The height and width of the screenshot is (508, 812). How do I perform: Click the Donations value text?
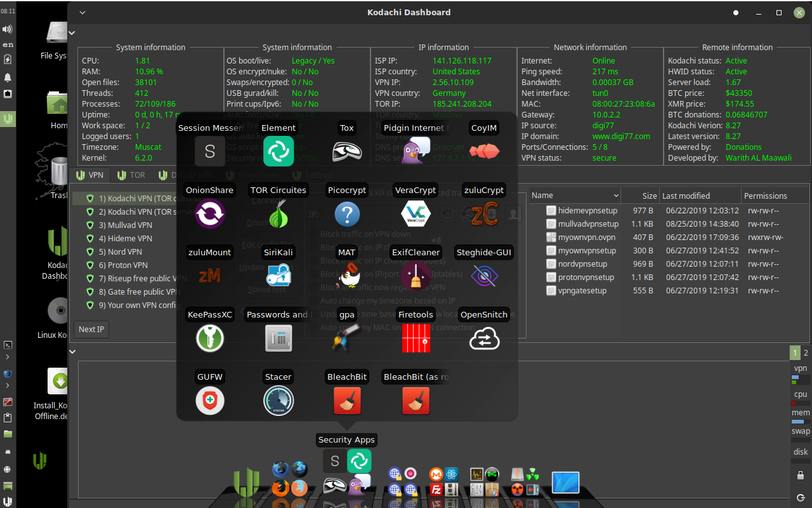pyautogui.click(x=743, y=147)
